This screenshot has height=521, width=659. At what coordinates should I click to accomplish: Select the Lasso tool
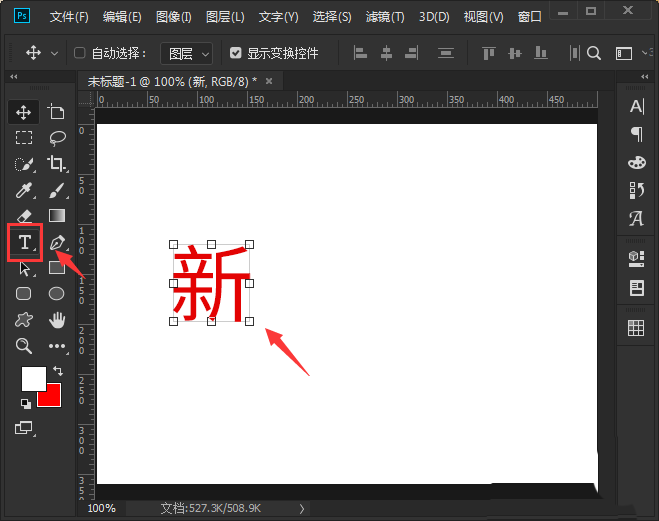click(56, 138)
